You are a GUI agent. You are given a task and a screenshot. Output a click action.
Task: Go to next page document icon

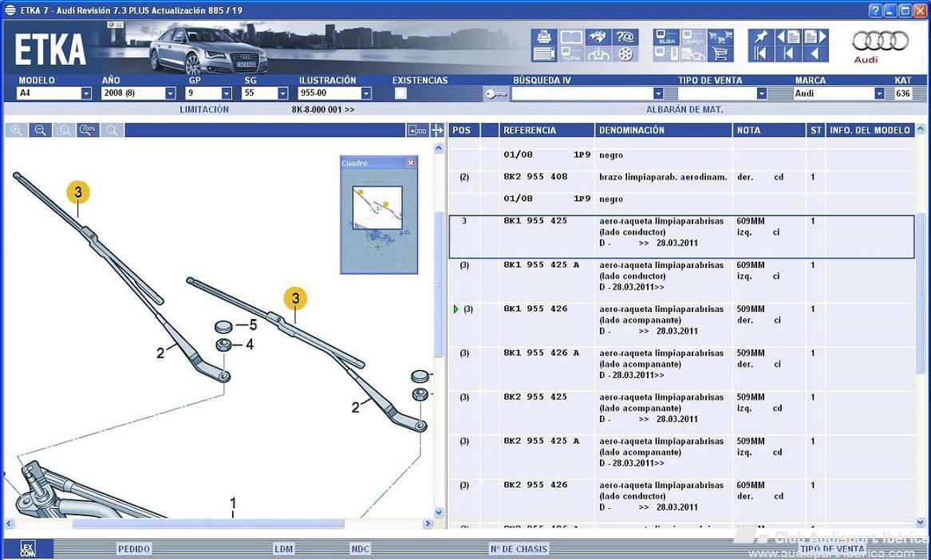coord(815,37)
